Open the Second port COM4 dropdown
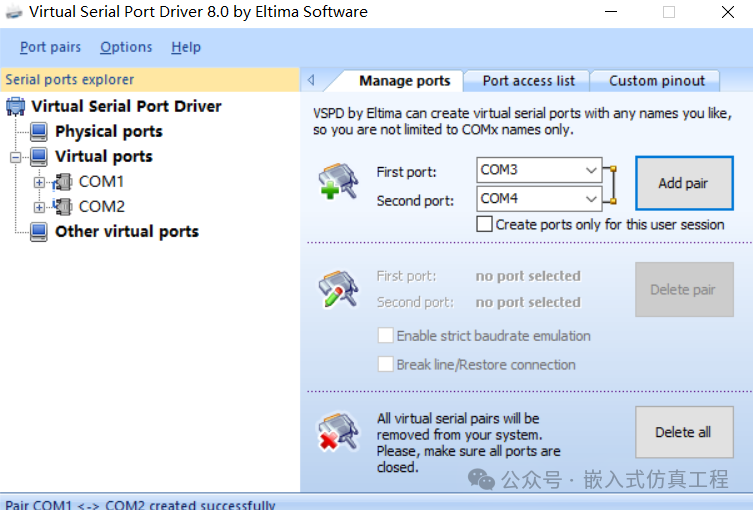 pyautogui.click(x=591, y=199)
